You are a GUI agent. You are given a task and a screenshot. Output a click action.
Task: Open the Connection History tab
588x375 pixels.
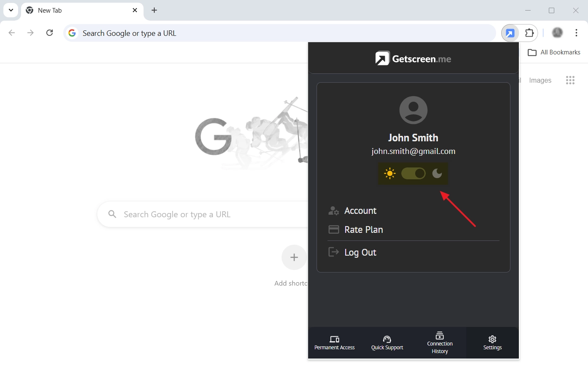[x=440, y=343]
